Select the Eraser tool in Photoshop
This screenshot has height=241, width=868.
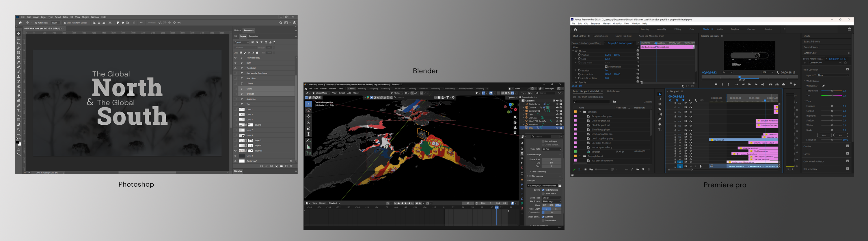pos(18,87)
